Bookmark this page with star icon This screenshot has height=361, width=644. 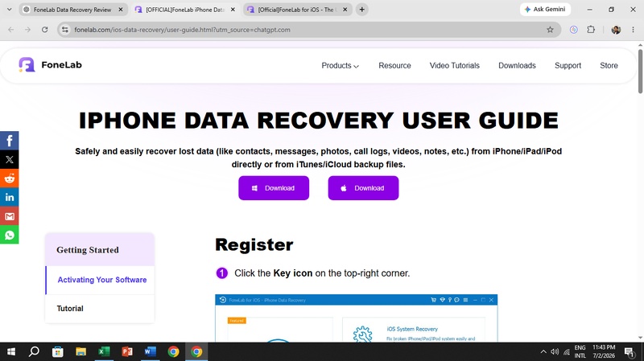tap(550, 30)
